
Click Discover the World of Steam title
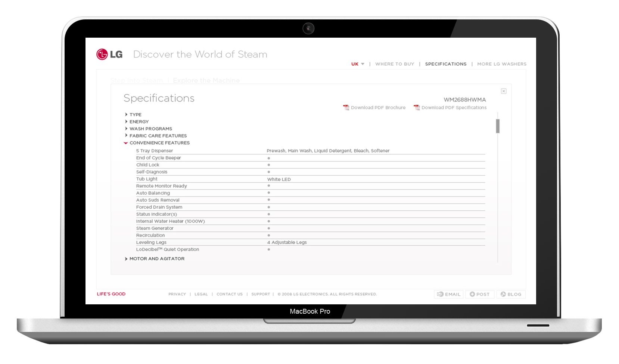coord(200,54)
